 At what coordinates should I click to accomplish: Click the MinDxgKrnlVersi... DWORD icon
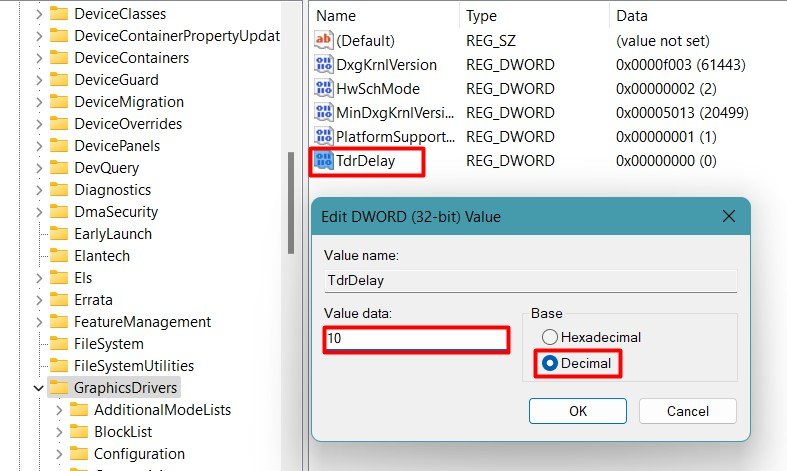324,112
